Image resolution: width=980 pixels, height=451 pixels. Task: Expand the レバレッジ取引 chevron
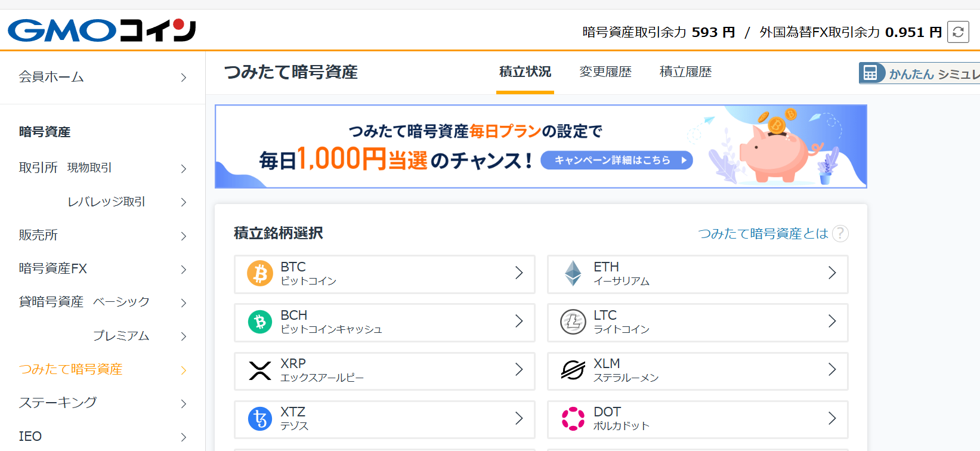point(184,202)
